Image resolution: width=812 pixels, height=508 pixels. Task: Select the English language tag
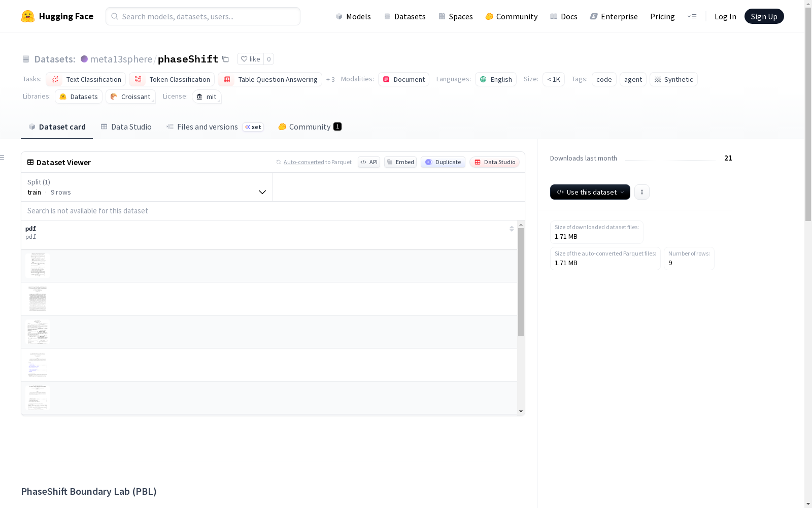click(x=496, y=79)
